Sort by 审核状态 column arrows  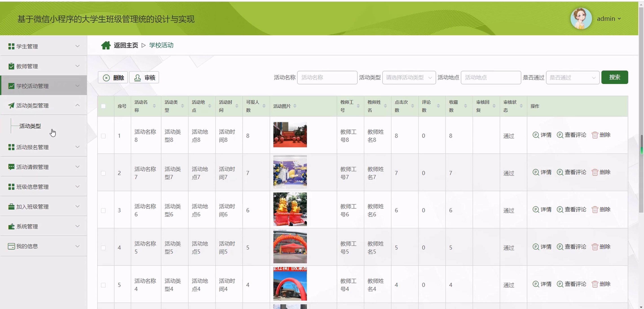tap(521, 106)
